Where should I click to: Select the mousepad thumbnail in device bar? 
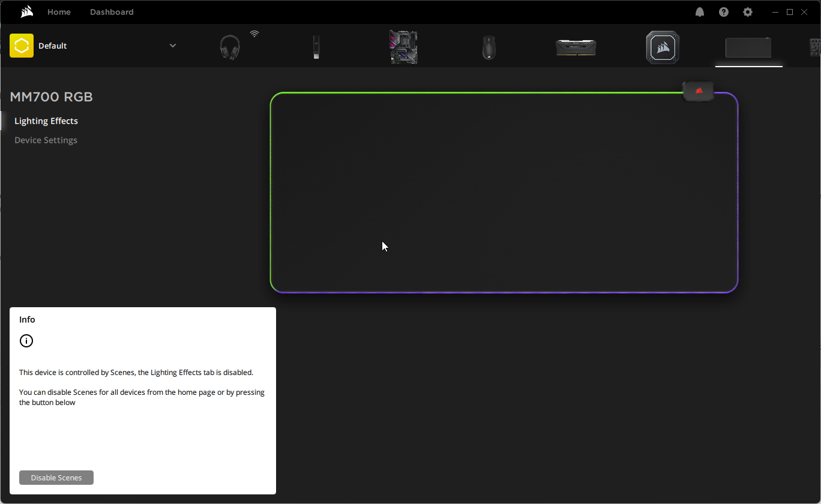tap(748, 47)
